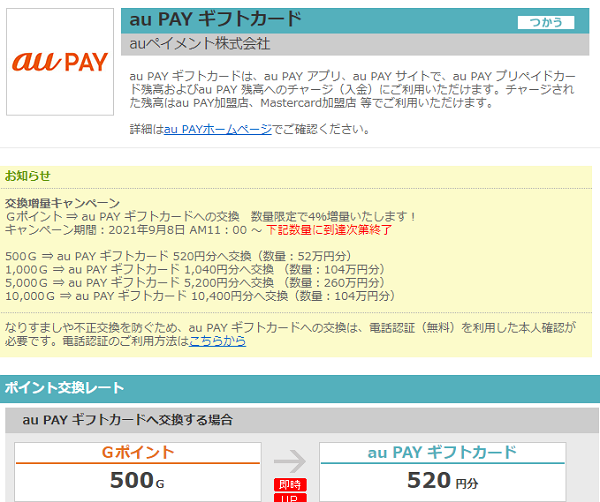Click the キャンペーン期間 2021年9月8日 line
600x502 pixels.
point(198,230)
